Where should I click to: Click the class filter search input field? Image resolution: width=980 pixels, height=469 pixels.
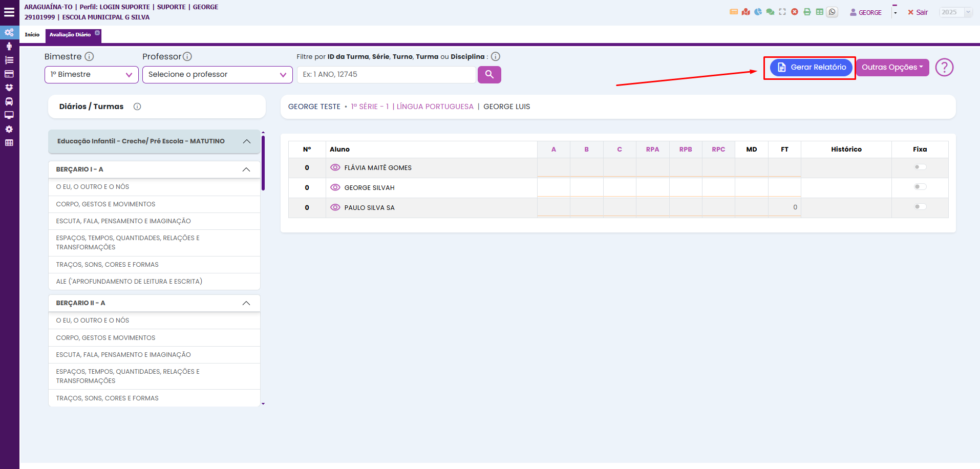pos(387,75)
